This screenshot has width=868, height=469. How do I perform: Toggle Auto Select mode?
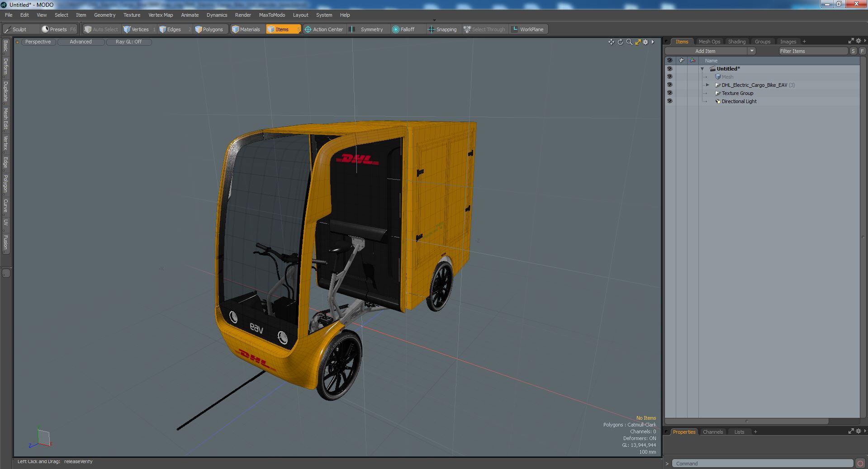[101, 29]
